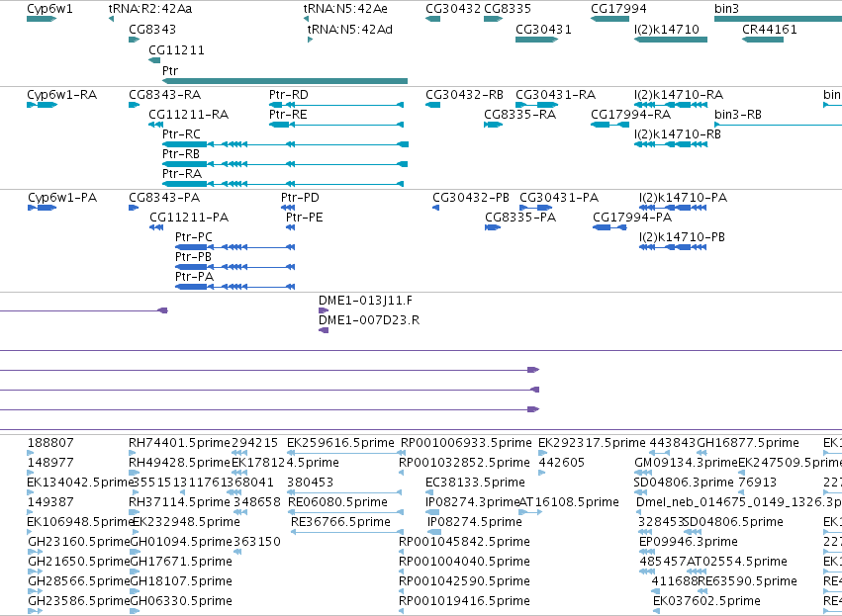
Task: Click the long Ptr gene bar
Action: [285, 81]
